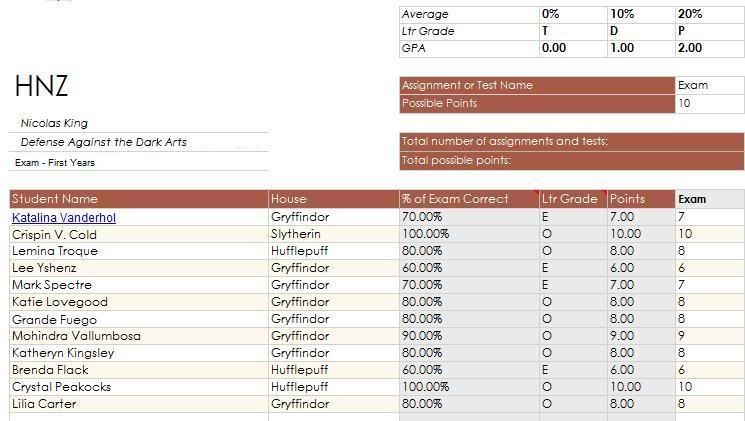Select Total number of assignments and tests row
This screenshot has width=745, height=421.
click(x=572, y=142)
